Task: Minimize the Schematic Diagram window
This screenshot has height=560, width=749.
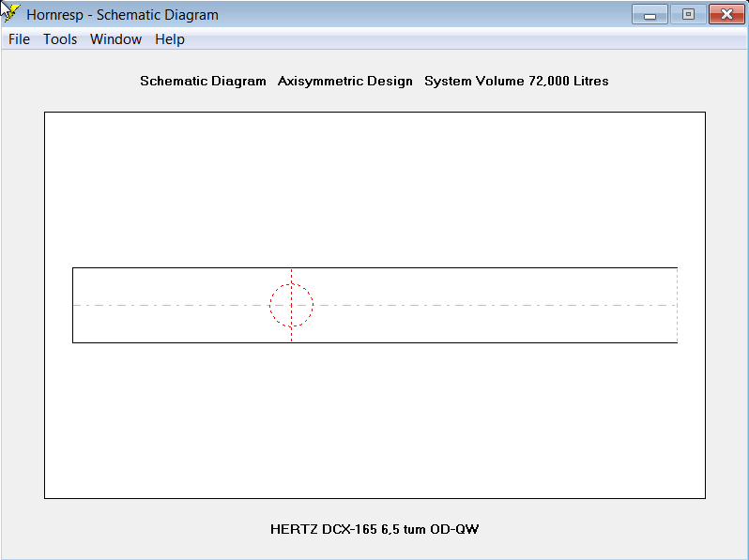Action: 650,14
